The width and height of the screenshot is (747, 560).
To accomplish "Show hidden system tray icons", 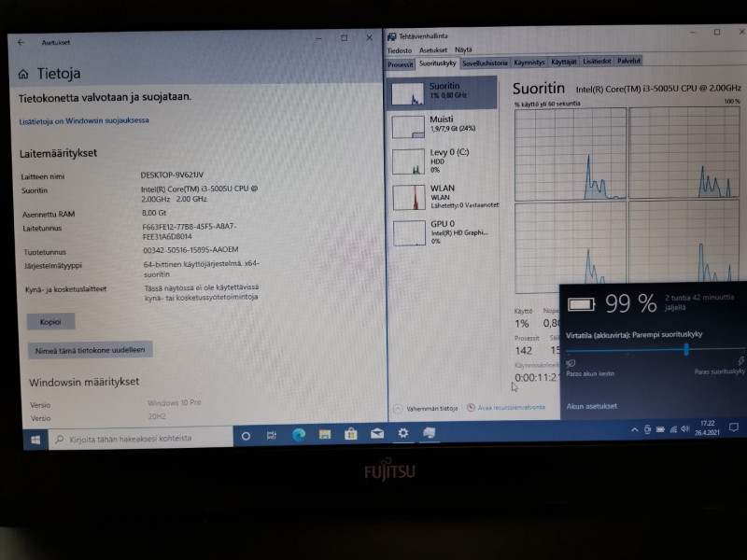I will coord(635,429).
